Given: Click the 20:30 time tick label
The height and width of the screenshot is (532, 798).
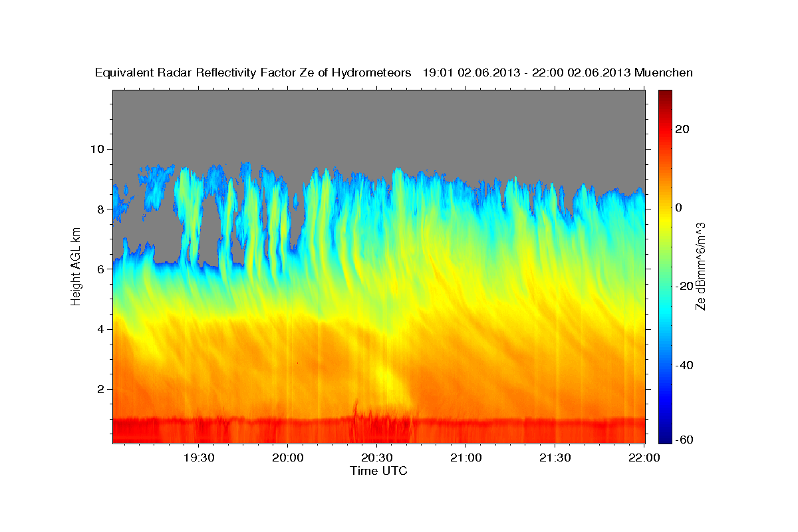Looking at the screenshot, I should point(377,458).
